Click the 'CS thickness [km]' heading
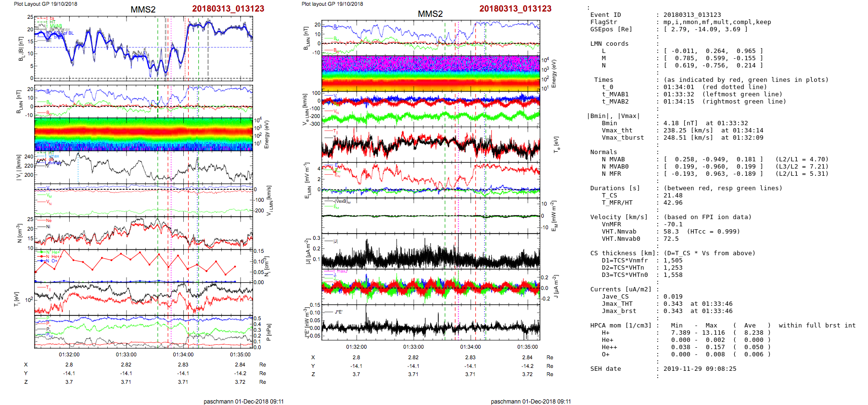868x405 pixels. click(x=623, y=253)
